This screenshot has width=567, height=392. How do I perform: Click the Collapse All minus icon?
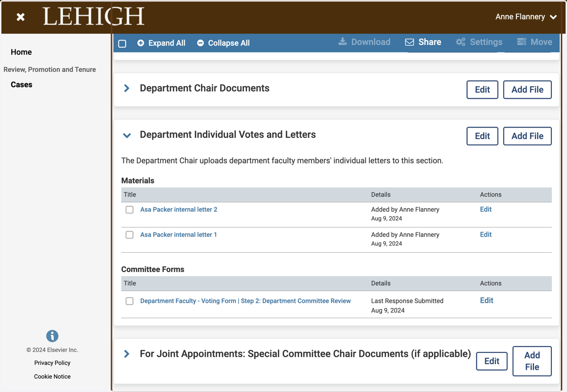[x=200, y=43]
